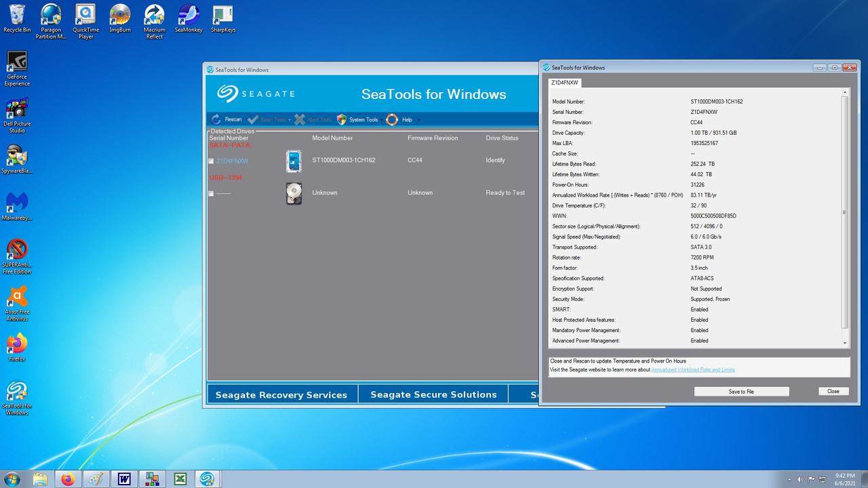Screen dimensions: 868x488
Task: Click the Windows Start button
Action: coord(12,479)
